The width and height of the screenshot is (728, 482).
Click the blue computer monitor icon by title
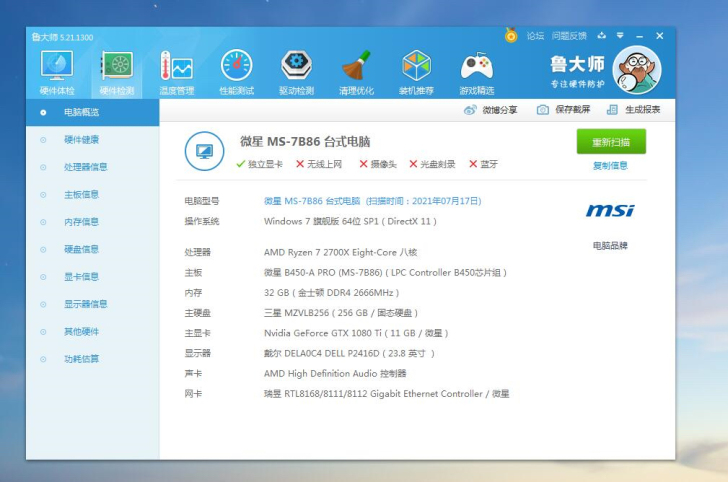pos(204,151)
